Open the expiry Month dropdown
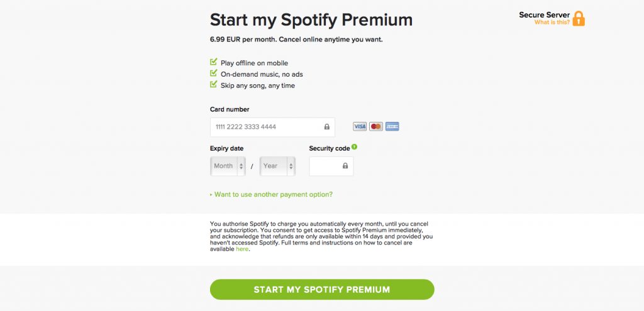Image resolution: width=644 pixels, height=311 pixels. (x=227, y=166)
